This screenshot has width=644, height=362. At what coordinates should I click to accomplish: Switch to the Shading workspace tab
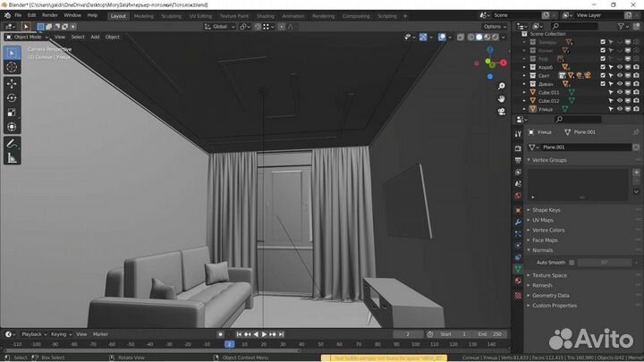coord(266,16)
